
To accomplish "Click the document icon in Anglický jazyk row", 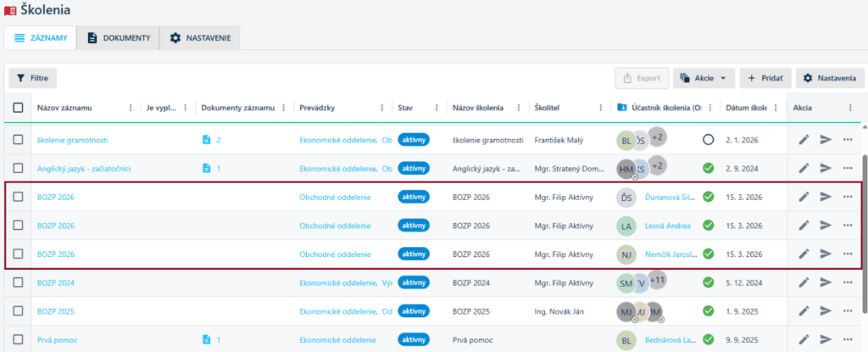I will click(x=206, y=169).
